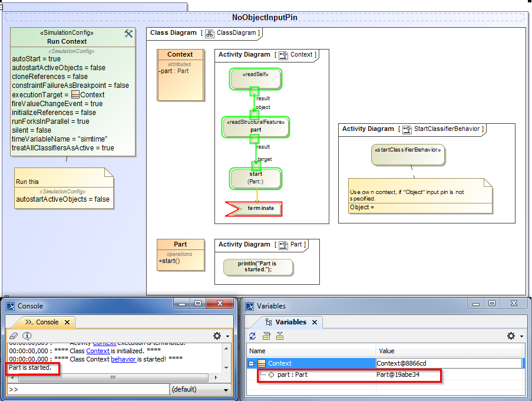Select the start (Part:) call action
The width and height of the screenshot is (532, 401).
pyautogui.click(x=256, y=179)
